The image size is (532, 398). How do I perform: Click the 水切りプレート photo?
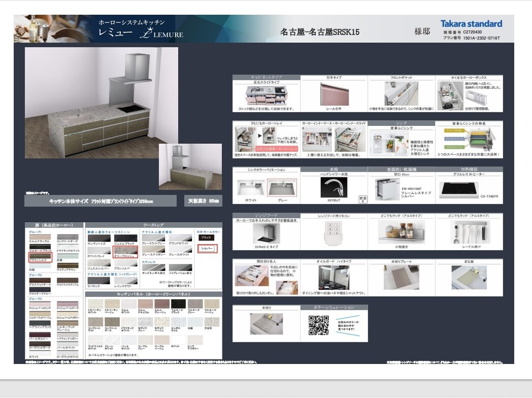click(402, 277)
